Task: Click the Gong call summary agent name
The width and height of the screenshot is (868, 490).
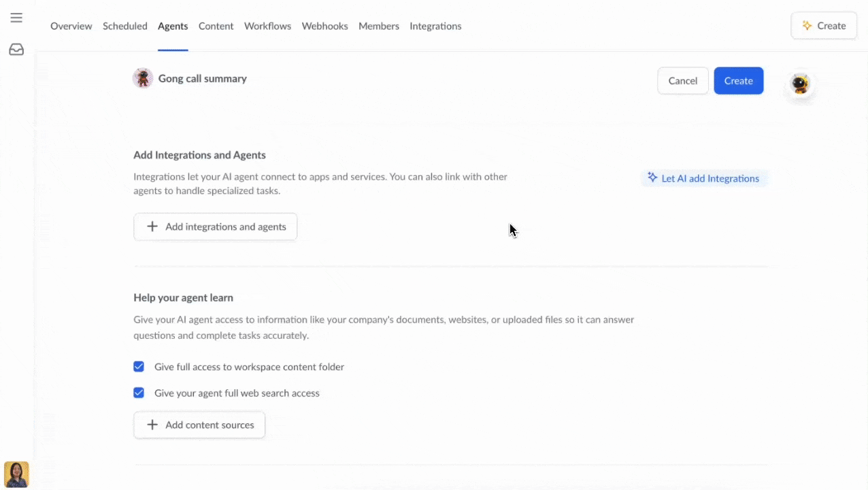Action: 203,78
